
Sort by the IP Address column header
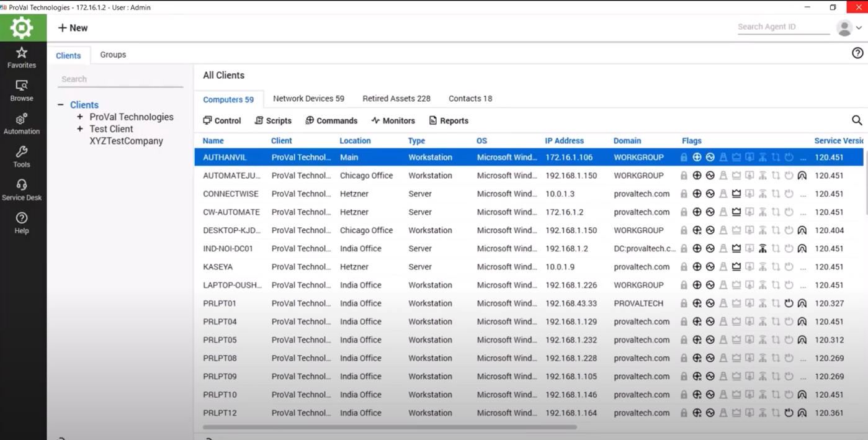coord(564,141)
